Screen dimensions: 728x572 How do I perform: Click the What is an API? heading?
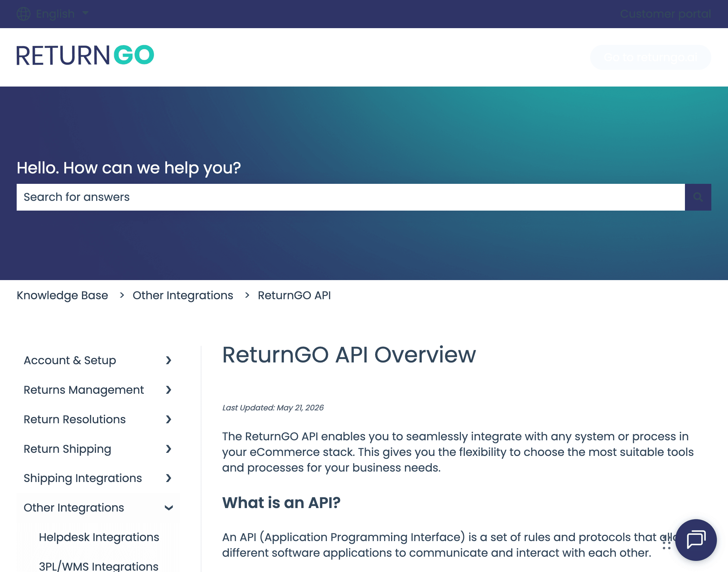[x=281, y=503]
